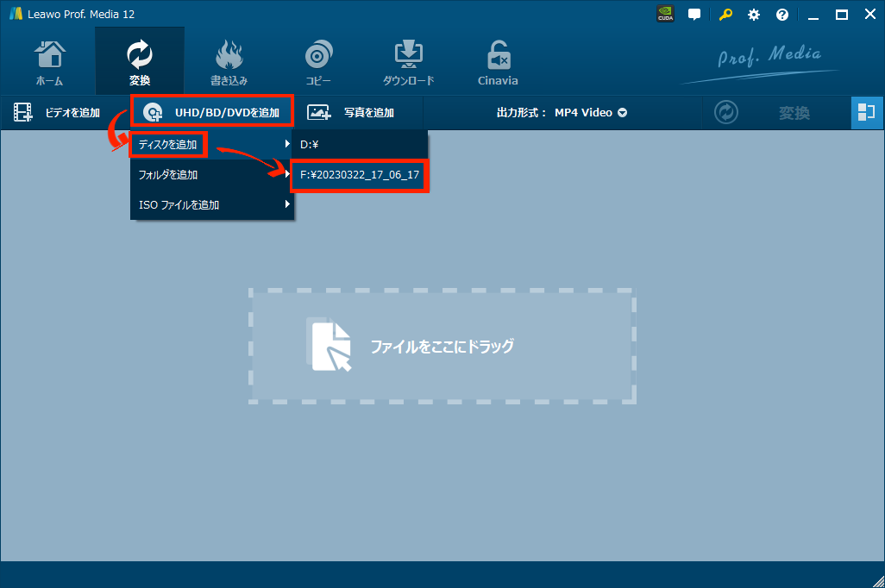Open settings with the gear icon
The image size is (885, 588).
click(x=754, y=15)
